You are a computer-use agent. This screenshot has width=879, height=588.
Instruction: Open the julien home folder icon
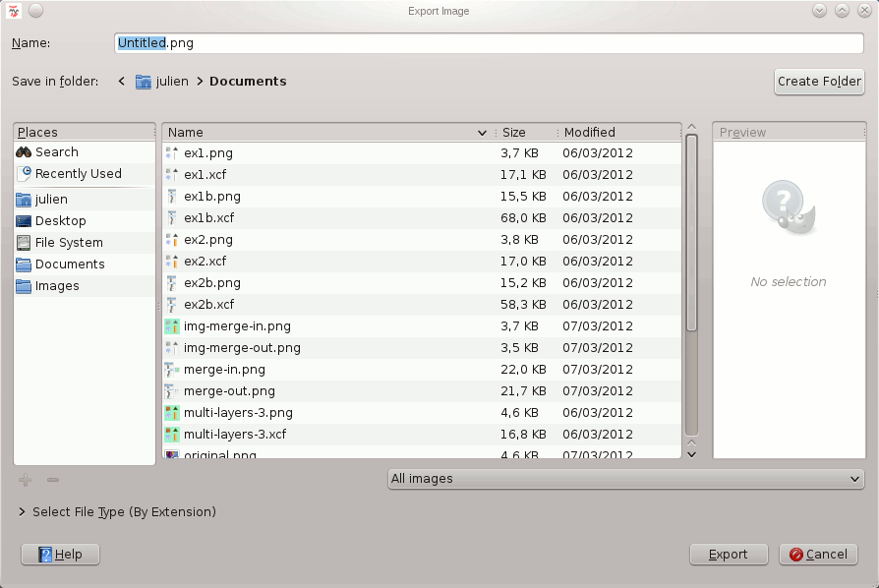pos(24,200)
